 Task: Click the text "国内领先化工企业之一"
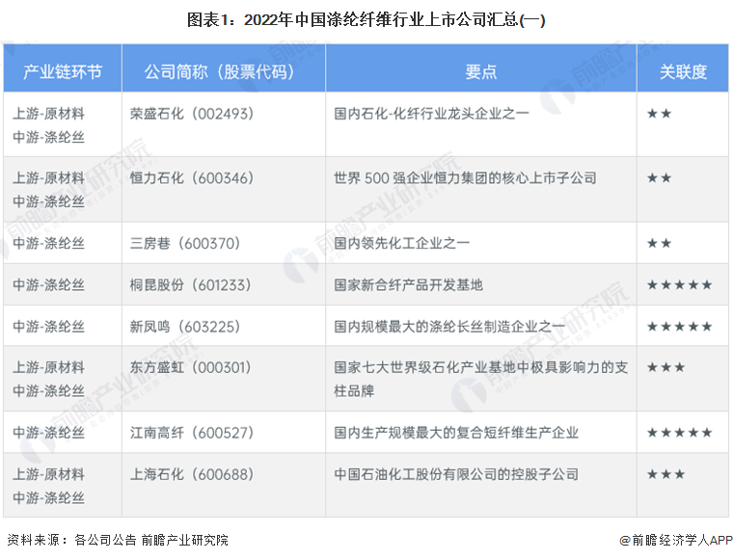[401, 243]
